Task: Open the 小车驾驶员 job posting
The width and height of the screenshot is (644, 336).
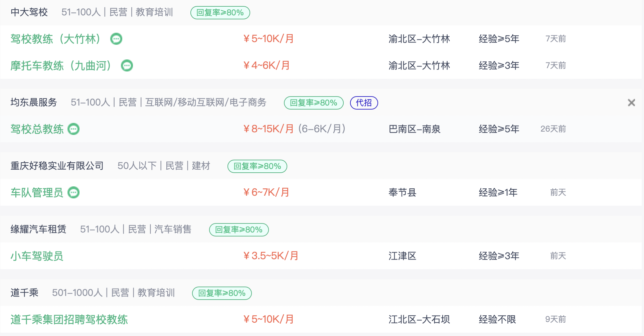Action: point(37,256)
